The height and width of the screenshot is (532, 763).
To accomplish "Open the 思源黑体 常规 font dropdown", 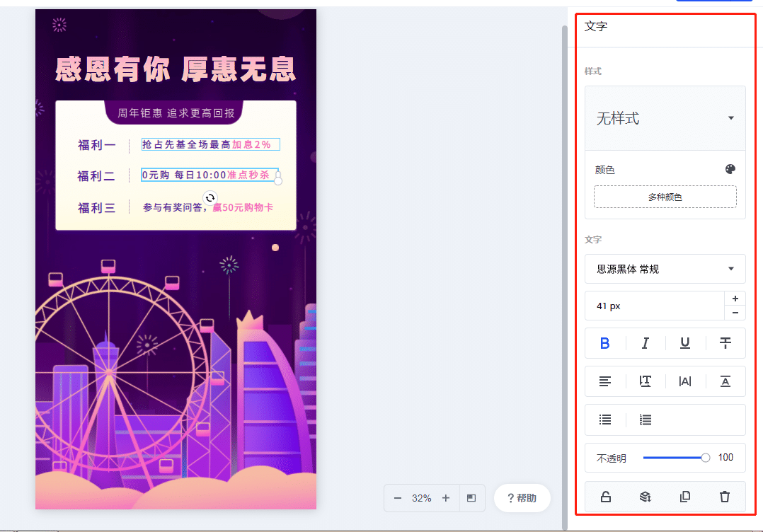I will 665,269.
